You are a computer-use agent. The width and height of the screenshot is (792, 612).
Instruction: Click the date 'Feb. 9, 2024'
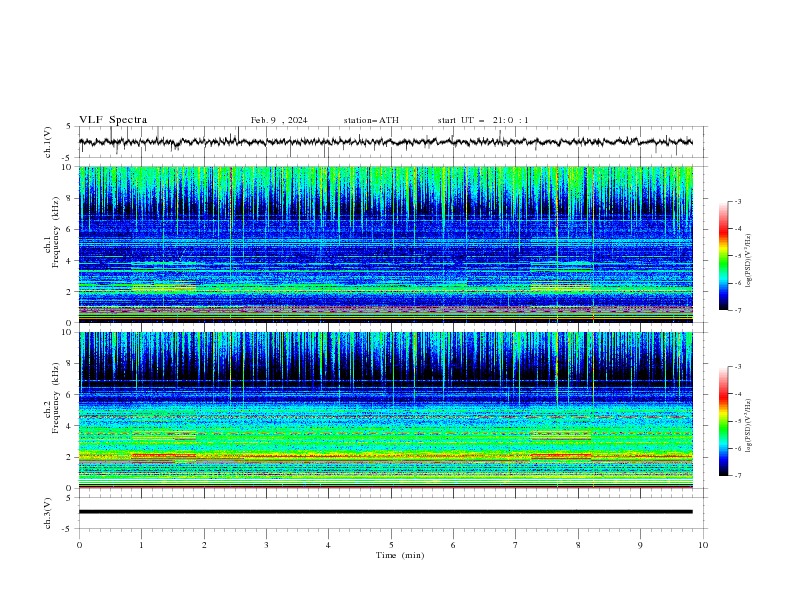pos(279,120)
